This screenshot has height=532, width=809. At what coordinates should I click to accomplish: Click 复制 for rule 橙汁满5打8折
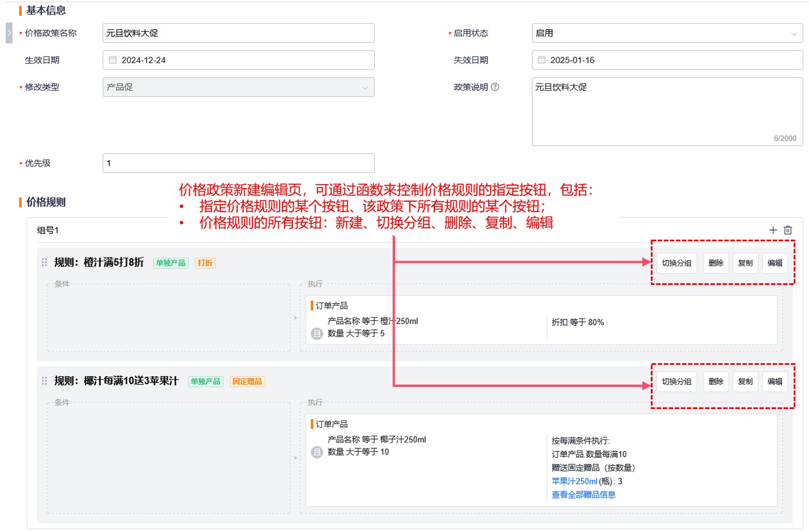pos(746,263)
